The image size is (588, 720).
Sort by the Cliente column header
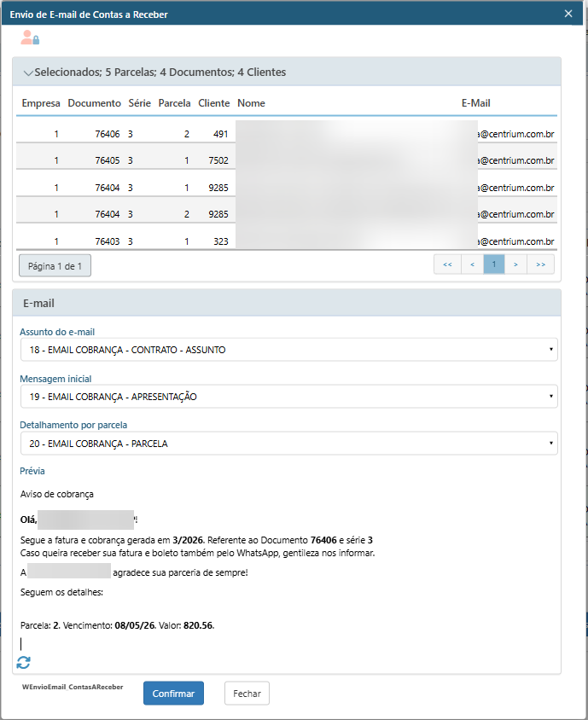tap(213, 103)
